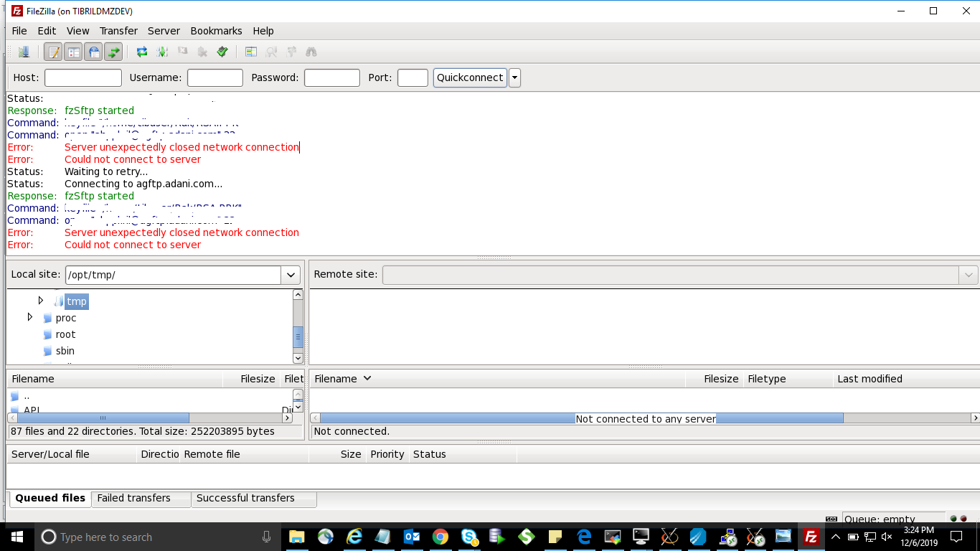Open the File menu
The width and height of the screenshot is (980, 551).
coord(19,31)
